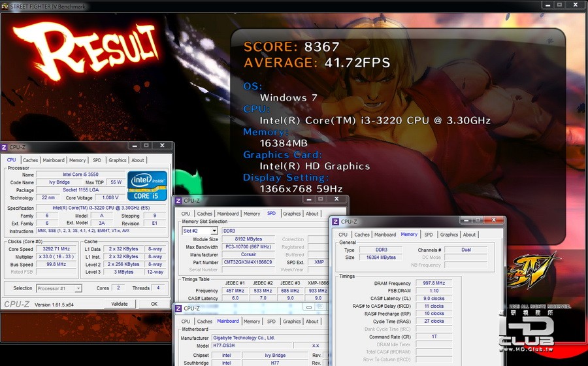This screenshot has height=366, width=588.
Task: Click the Channels # value Dual
Action: pos(466,250)
